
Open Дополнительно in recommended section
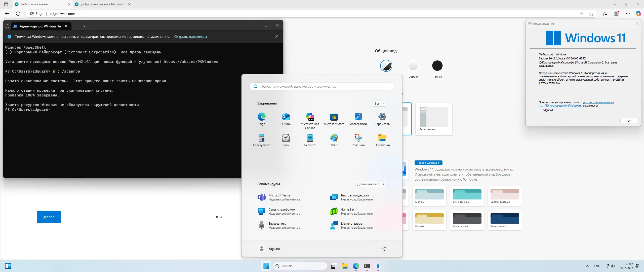pyautogui.click(x=371, y=184)
